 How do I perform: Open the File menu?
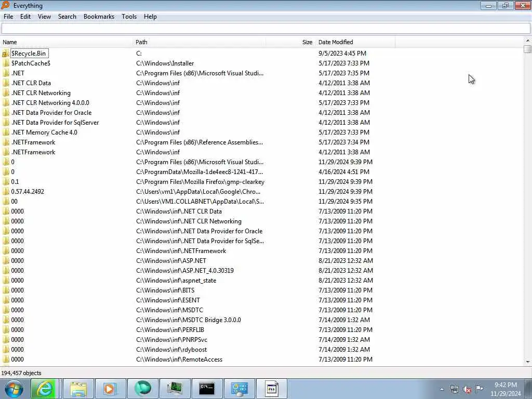[x=8, y=17]
